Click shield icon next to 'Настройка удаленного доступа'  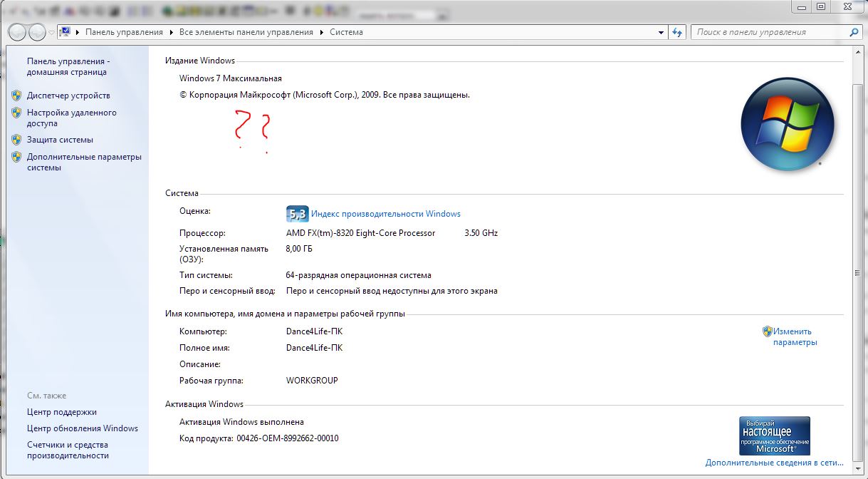(x=16, y=113)
